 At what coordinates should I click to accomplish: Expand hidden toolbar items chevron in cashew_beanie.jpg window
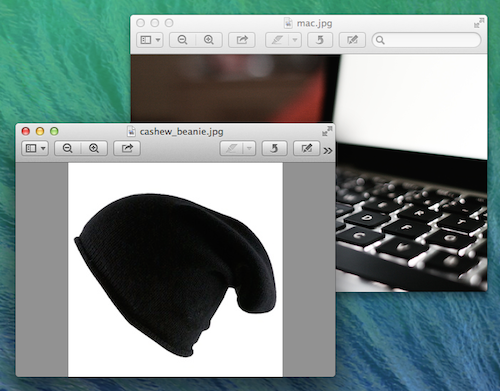click(x=328, y=151)
